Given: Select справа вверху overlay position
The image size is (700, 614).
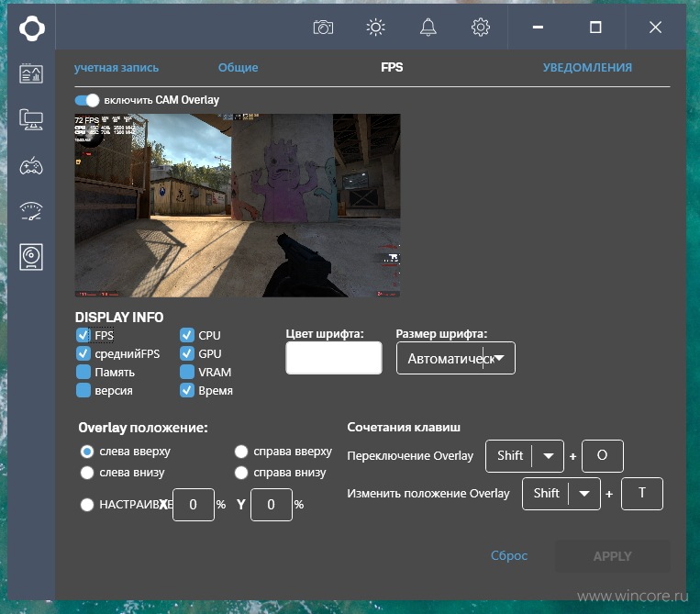Looking at the screenshot, I should coord(241,452).
